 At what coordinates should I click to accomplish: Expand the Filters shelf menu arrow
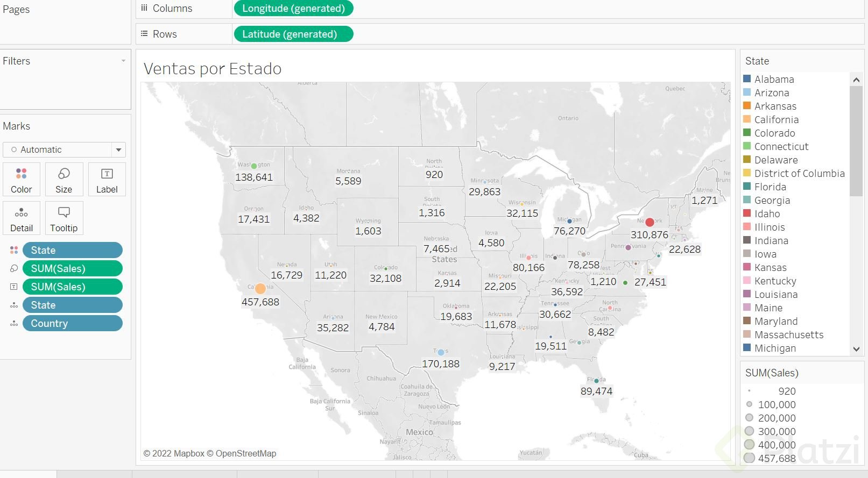pyautogui.click(x=123, y=61)
